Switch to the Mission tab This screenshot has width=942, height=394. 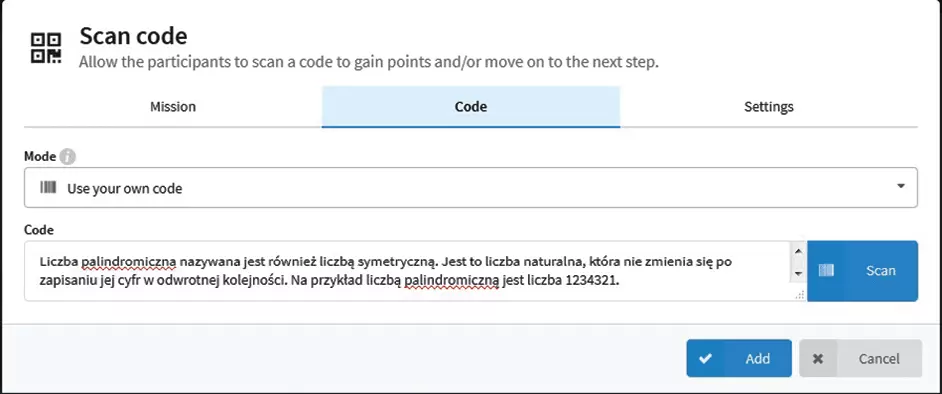point(173,107)
